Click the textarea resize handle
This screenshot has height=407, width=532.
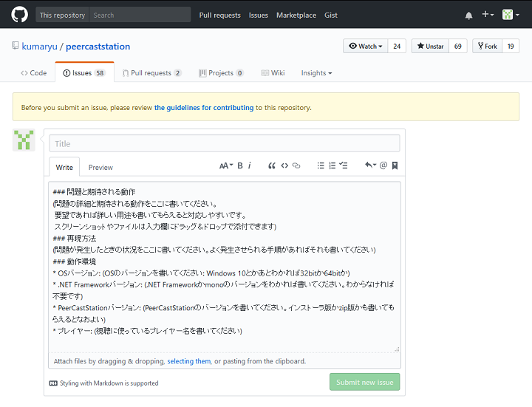397,349
